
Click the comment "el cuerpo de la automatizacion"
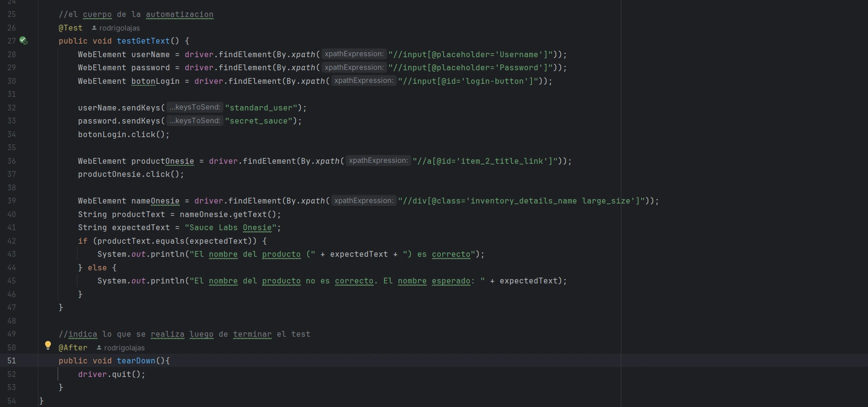coord(136,15)
